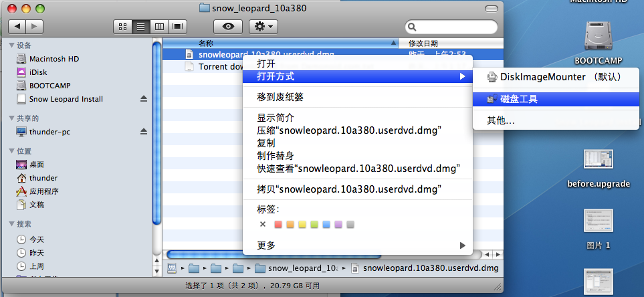
Task: Switch Finder to icon view
Action: coord(122,27)
